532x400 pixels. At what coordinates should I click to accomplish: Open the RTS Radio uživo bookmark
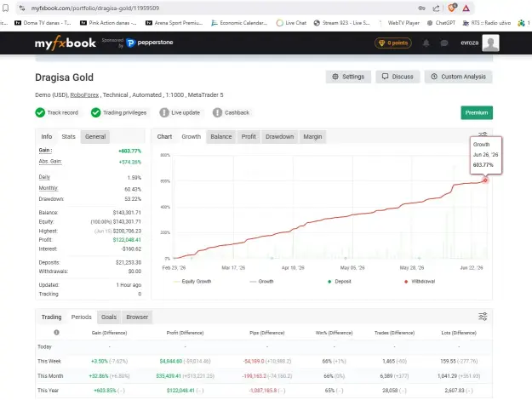(x=487, y=23)
